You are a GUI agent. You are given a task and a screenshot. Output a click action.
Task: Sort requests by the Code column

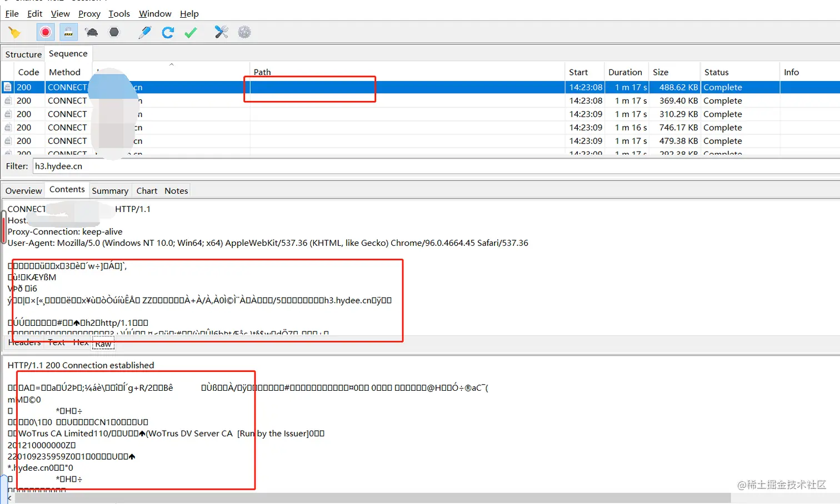(x=28, y=72)
